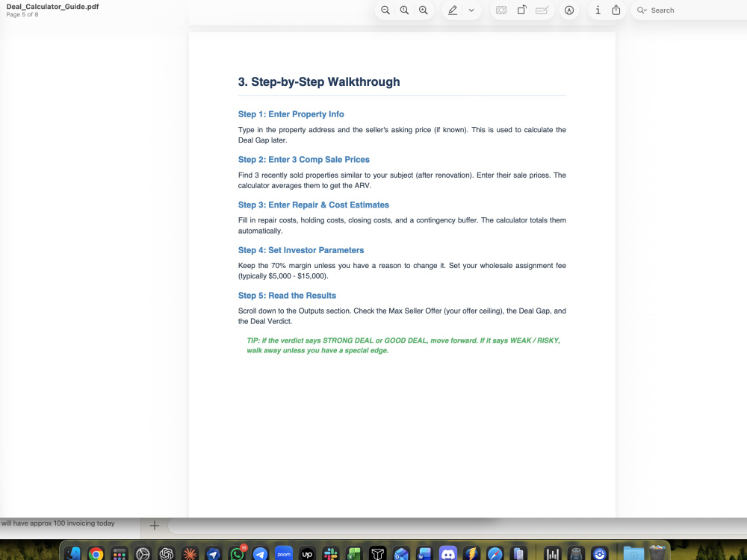Zoom in on the PDF page

tap(423, 10)
